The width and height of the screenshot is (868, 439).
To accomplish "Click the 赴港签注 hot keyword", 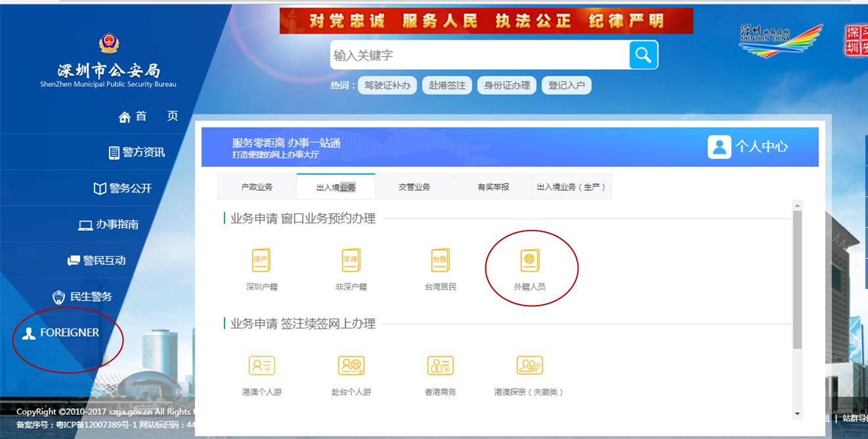I will point(446,85).
